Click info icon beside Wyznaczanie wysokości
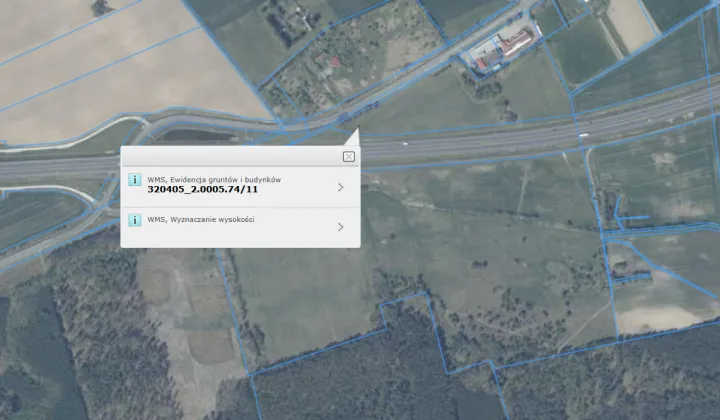Viewport: 720px width, 420px height. pos(135,220)
